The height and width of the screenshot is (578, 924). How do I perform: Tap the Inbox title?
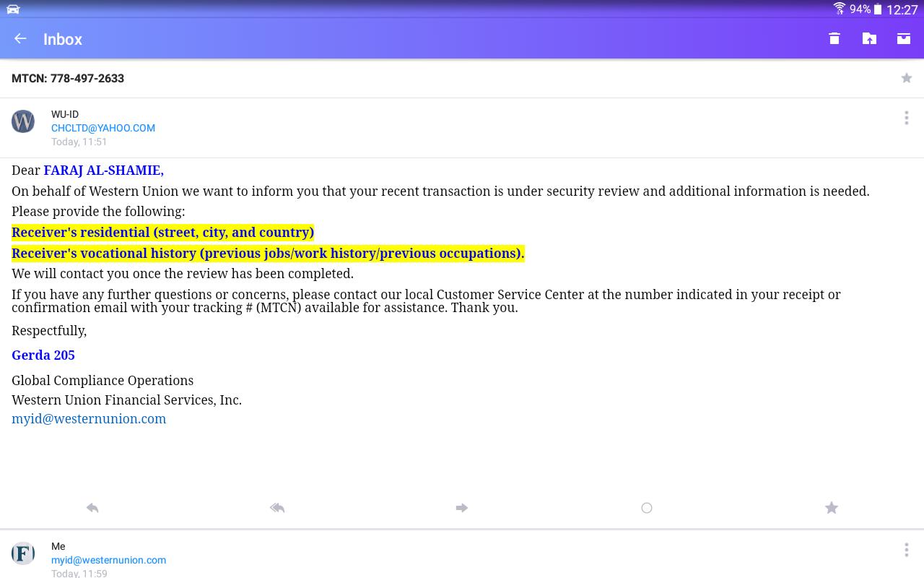(63, 39)
